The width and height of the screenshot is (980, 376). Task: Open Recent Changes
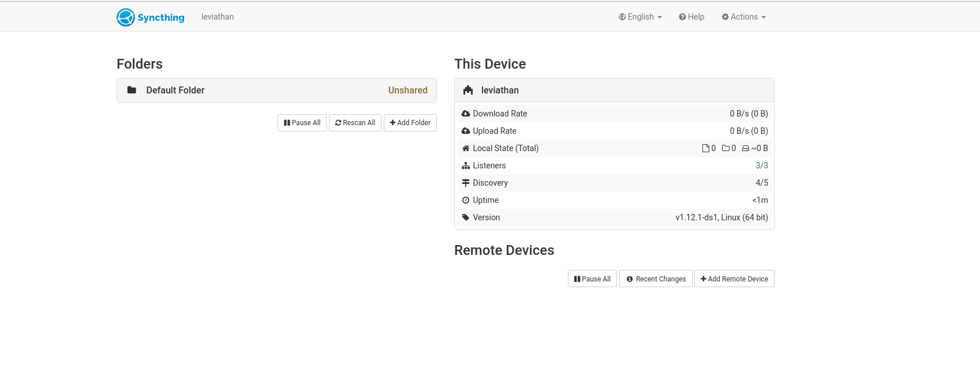[656, 279]
